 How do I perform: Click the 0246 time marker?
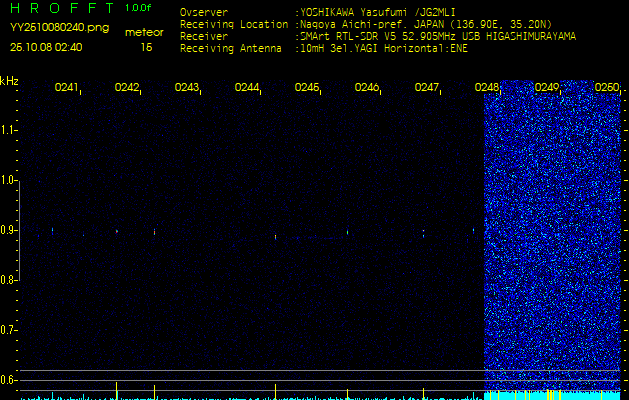(x=366, y=88)
